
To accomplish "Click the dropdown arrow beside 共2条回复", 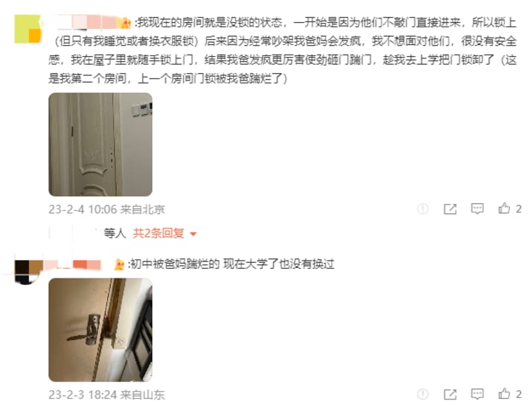I will (x=193, y=234).
